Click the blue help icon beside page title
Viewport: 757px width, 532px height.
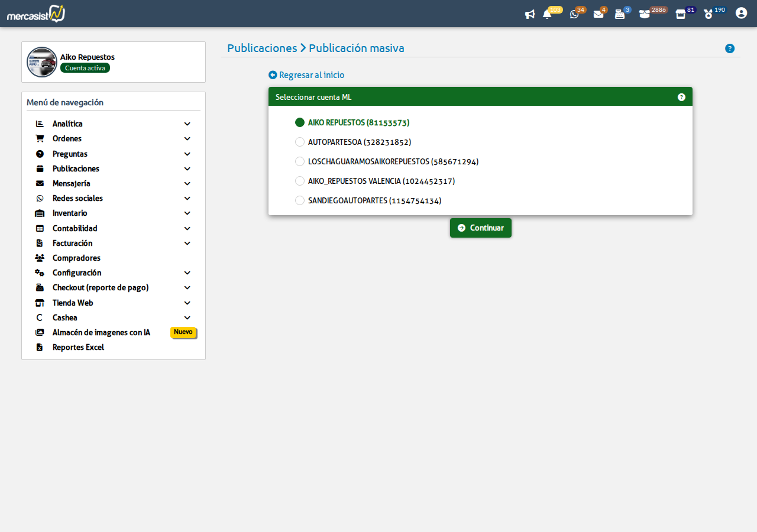(730, 48)
